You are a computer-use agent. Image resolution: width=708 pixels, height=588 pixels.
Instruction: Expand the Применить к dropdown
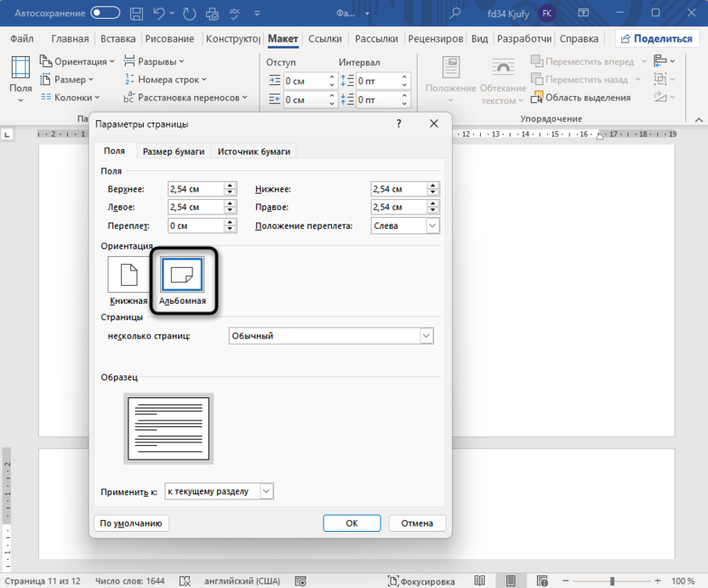(266, 491)
